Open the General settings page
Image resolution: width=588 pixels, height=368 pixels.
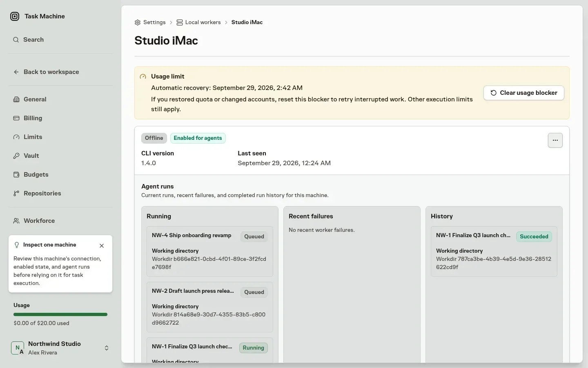60,99
